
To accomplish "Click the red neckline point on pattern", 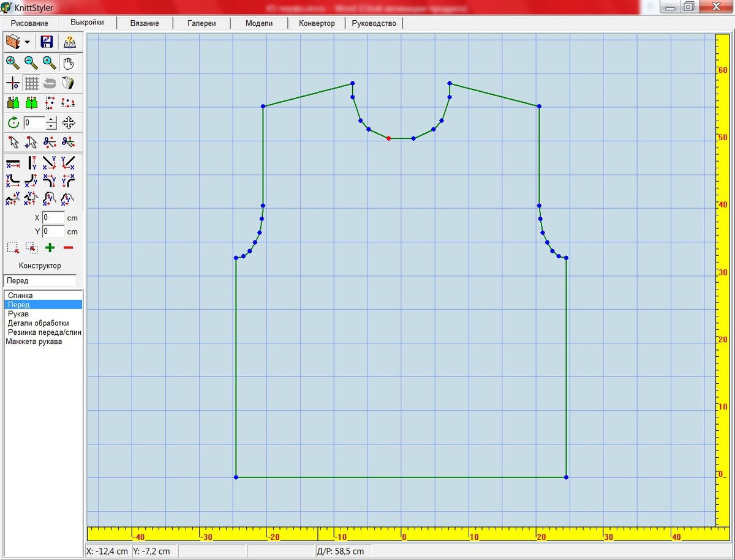I will [x=388, y=138].
